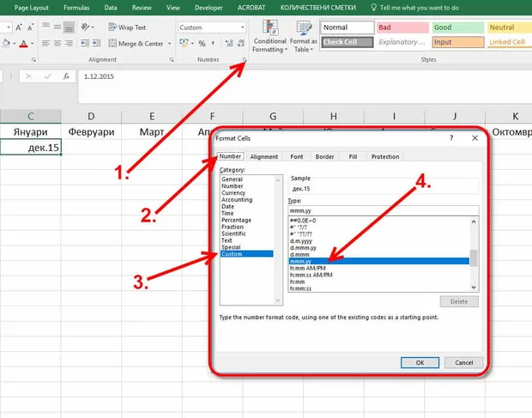
Task: Center text horizontally
Action: pyautogui.click(x=57, y=44)
